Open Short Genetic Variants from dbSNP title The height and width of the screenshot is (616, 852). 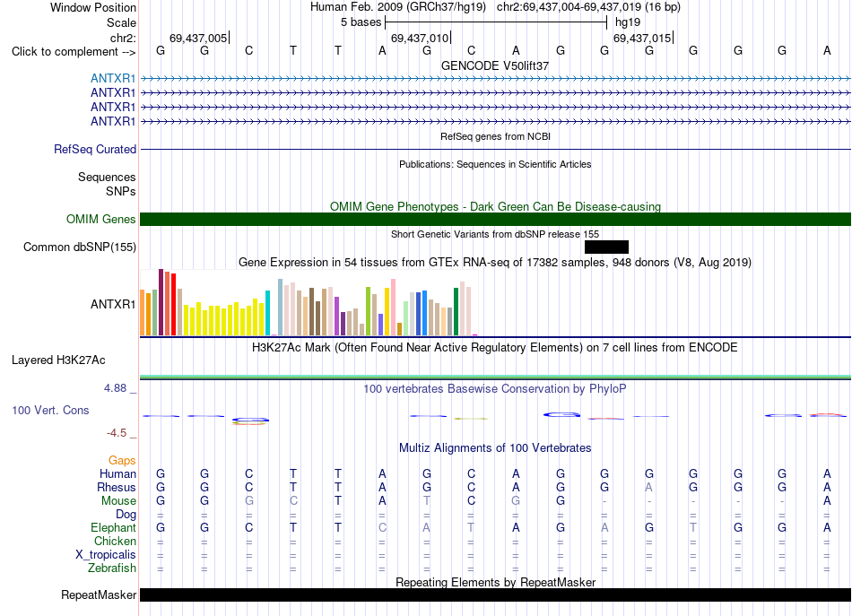coord(495,234)
